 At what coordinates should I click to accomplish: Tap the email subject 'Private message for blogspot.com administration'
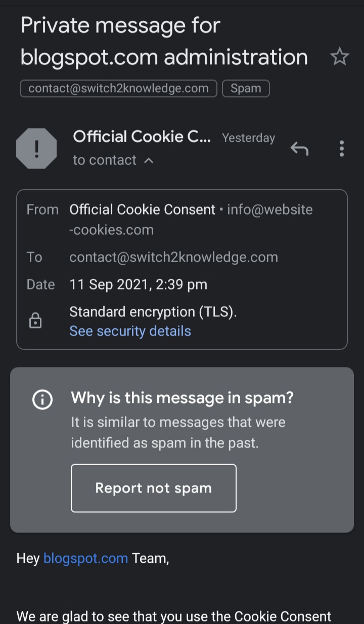pyautogui.click(x=164, y=41)
